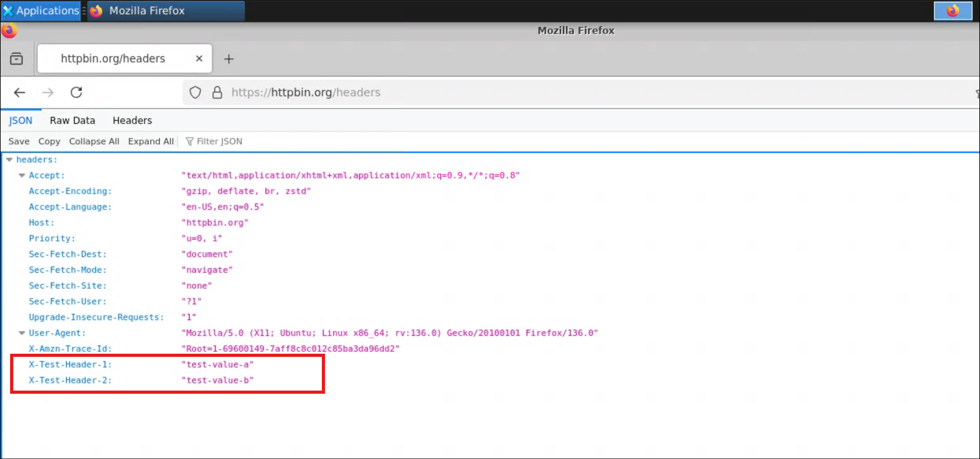Reload the httpbin.org page

[x=77, y=92]
